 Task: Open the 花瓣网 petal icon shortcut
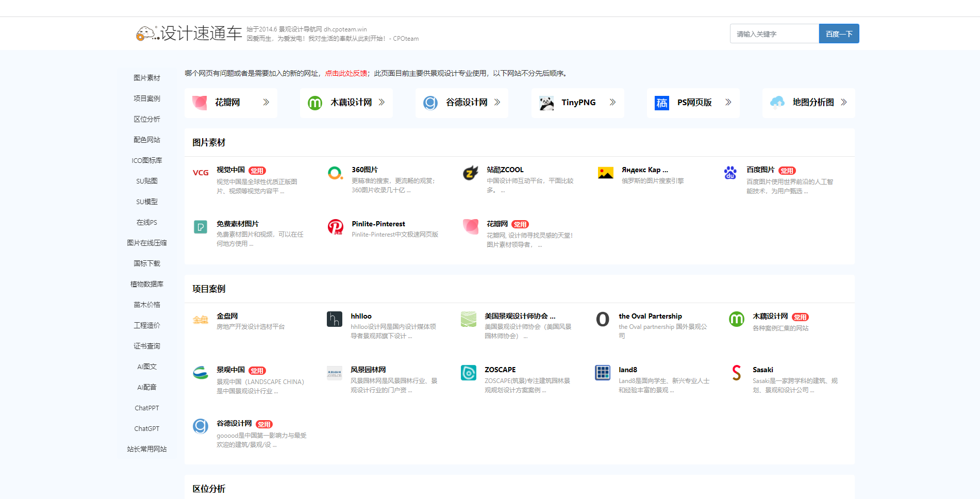click(x=200, y=103)
